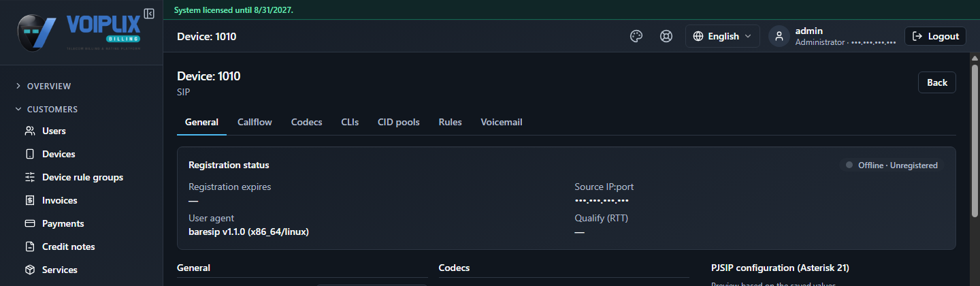Collapse the sidebar with panel icon
The width and height of the screenshot is (980, 286).
[x=149, y=14]
